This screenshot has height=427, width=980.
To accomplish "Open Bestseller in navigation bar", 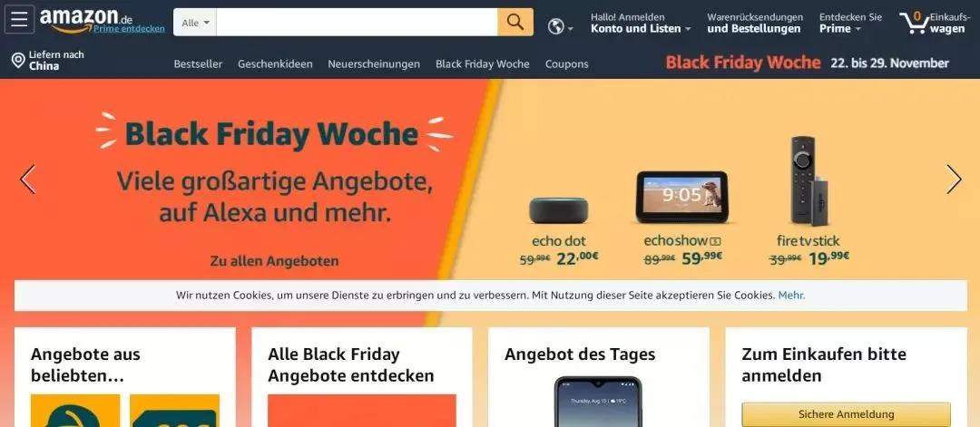I will tap(198, 63).
